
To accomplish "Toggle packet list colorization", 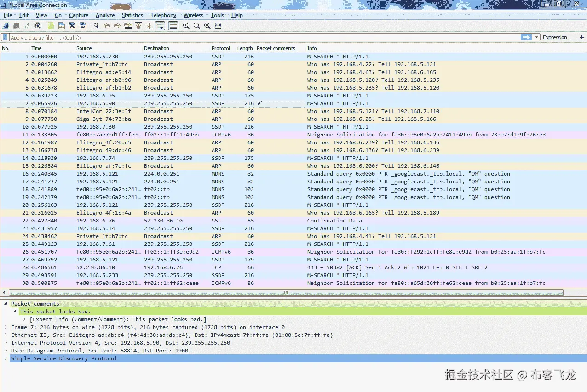I will [173, 26].
